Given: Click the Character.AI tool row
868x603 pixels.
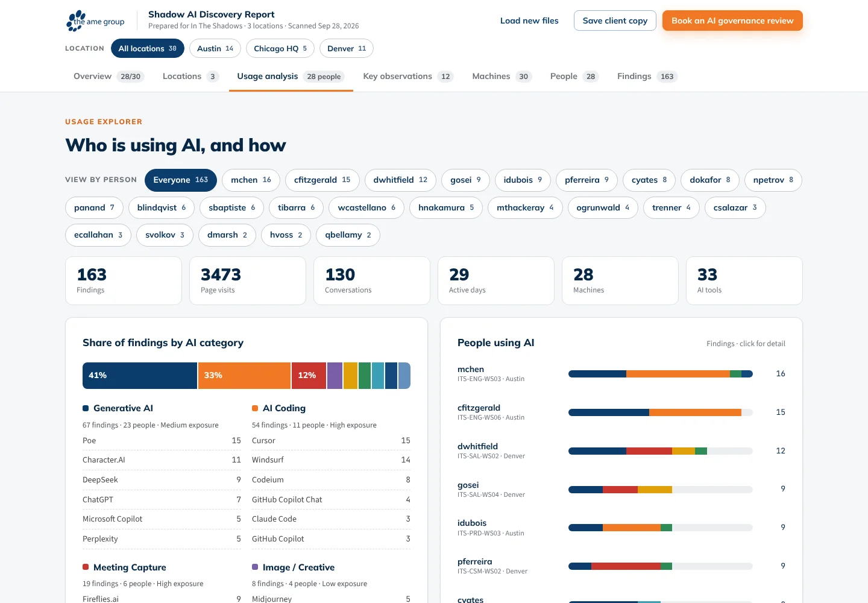Looking at the screenshot, I should [162, 460].
